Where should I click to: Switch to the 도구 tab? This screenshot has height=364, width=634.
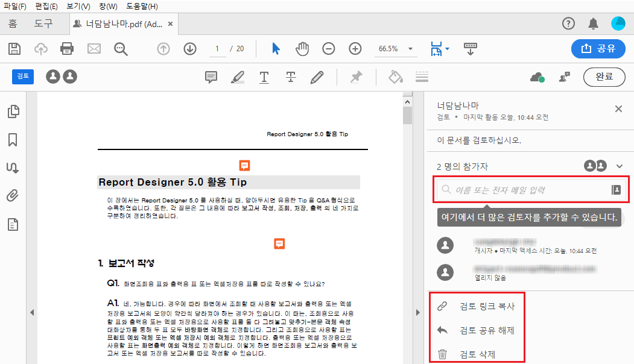coord(43,24)
